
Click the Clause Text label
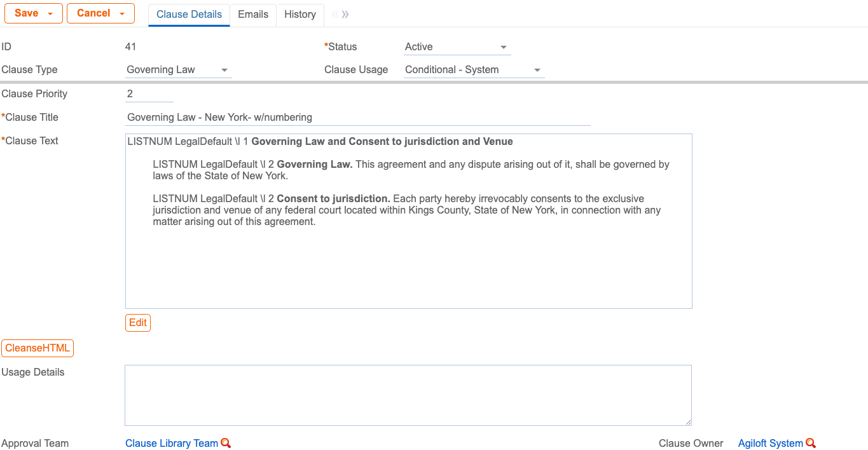30,141
